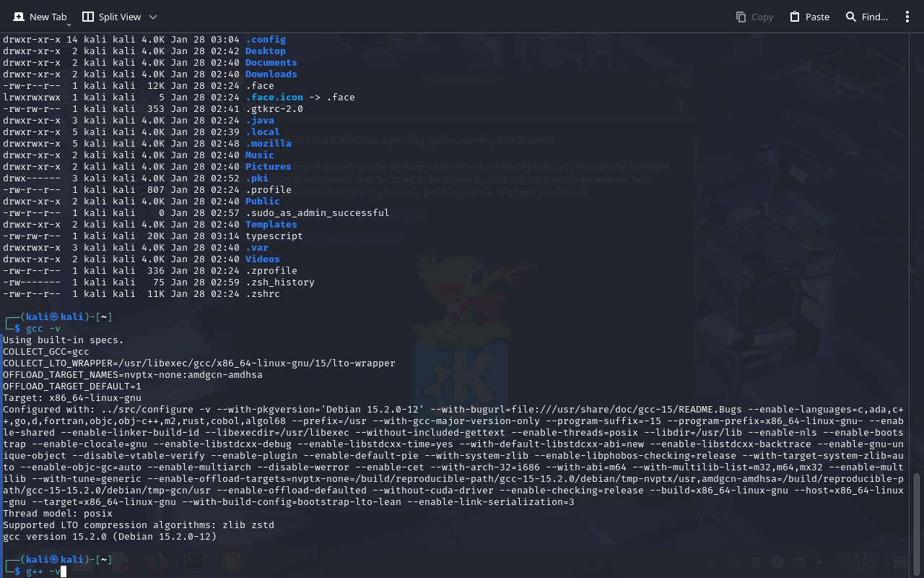Click the Find magnifying glass icon
The image size is (924, 578).
(x=851, y=17)
